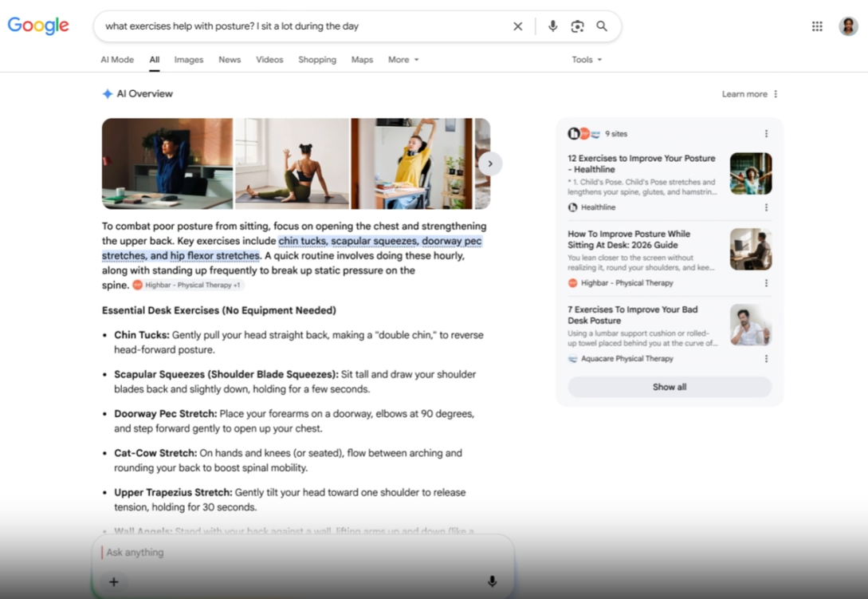Click Healthline favicon in source card

pos(572,207)
